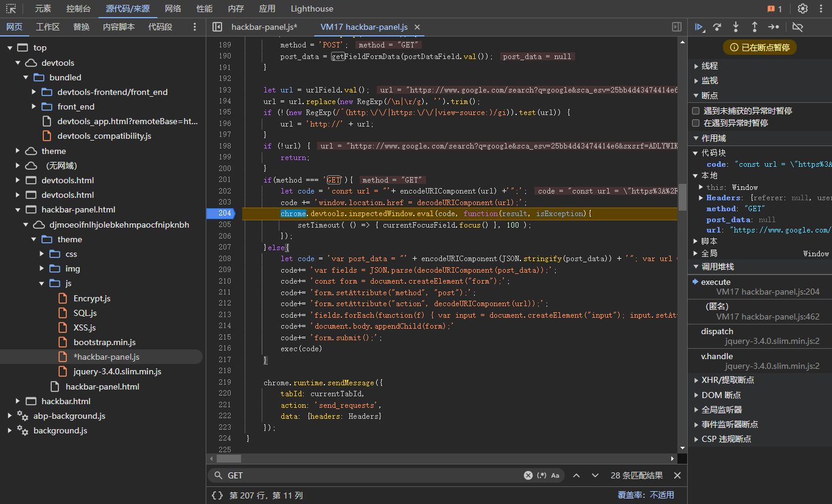
Task: Open DevTools settings gear
Action: (x=803, y=9)
